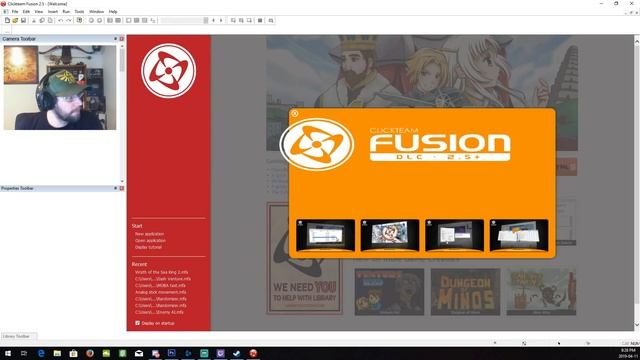Click the Dungeon Minos game thumbnail
This screenshot has width=640, height=360.
[x=465, y=292]
